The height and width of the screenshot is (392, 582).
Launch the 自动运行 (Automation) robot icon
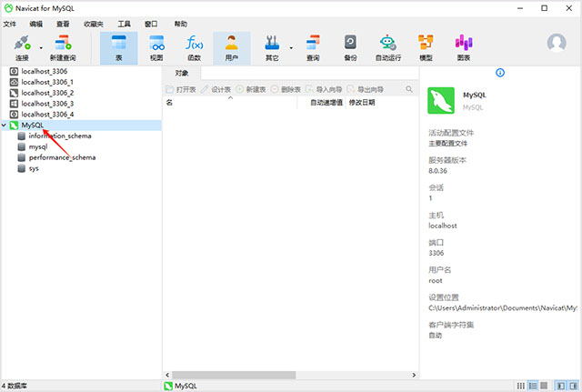[x=388, y=47]
